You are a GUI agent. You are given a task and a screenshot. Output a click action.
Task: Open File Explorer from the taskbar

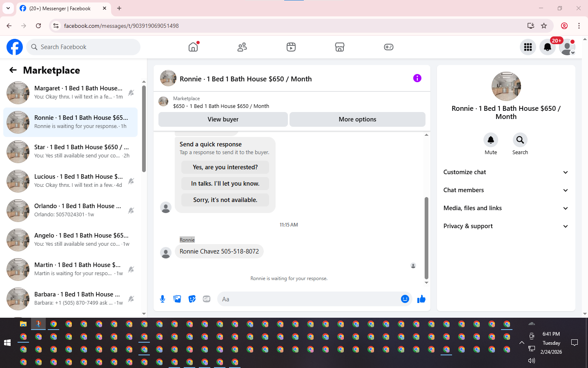click(x=23, y=324)
